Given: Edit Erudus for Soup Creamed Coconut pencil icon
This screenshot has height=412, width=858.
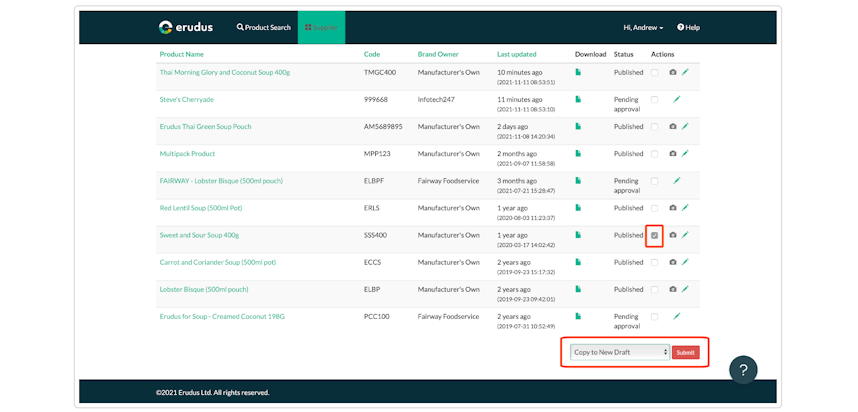Looking at the screenshot, I should tap(677, 316).
